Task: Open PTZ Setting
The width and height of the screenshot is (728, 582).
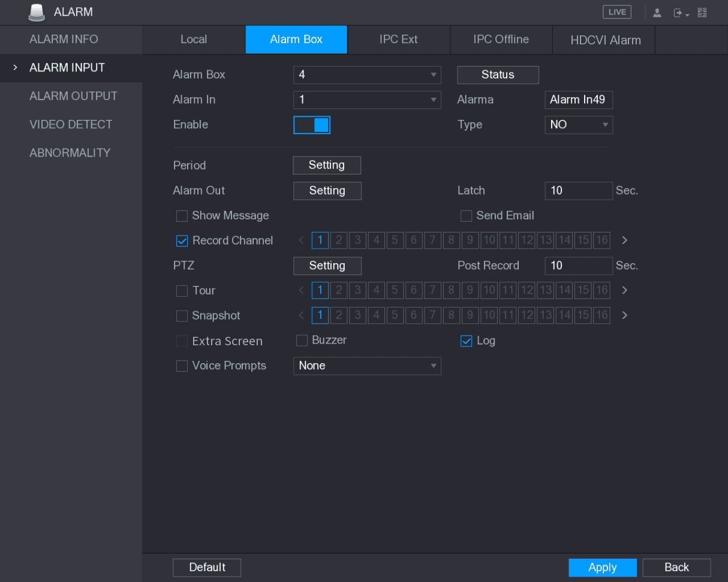Action: click(327, 266)
